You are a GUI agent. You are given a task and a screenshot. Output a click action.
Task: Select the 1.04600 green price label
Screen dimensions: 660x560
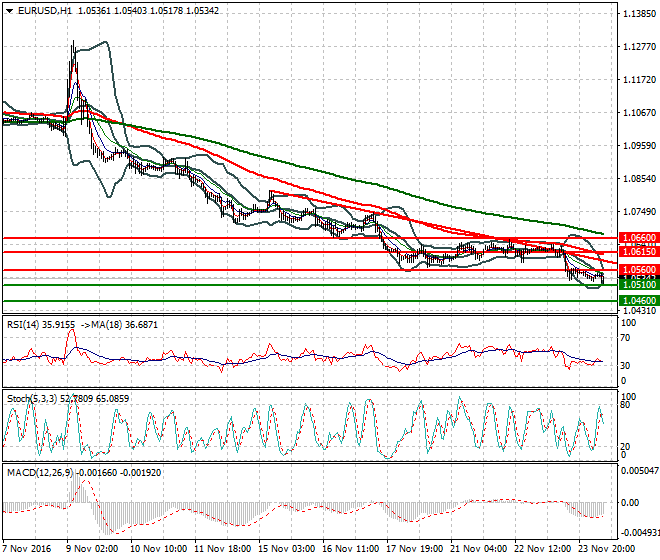click(x=639, y=301)
